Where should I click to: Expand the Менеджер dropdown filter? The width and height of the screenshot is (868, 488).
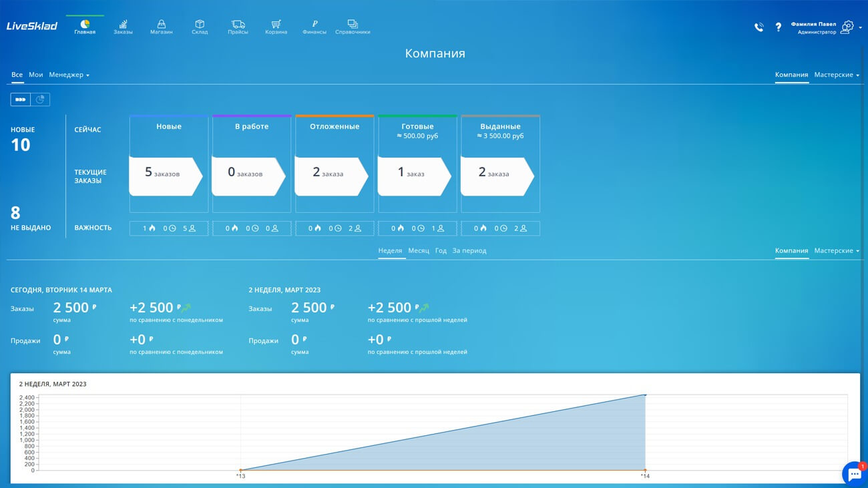point(69,75)
